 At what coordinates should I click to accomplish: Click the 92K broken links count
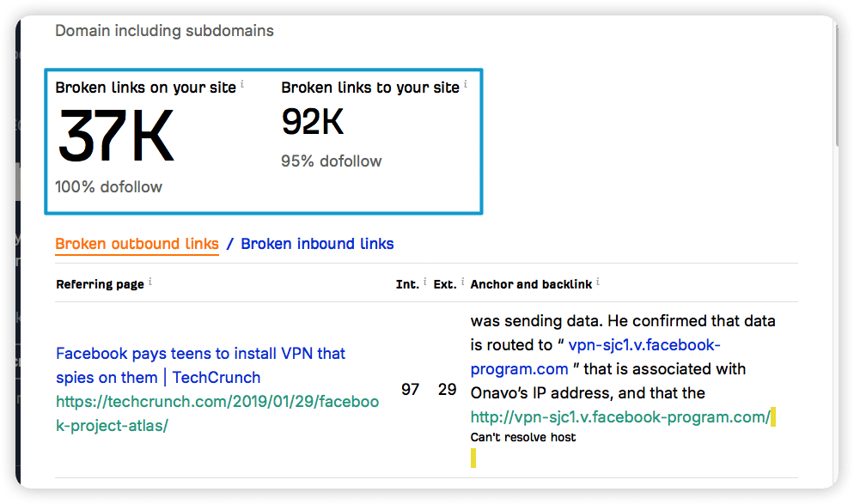313,121
